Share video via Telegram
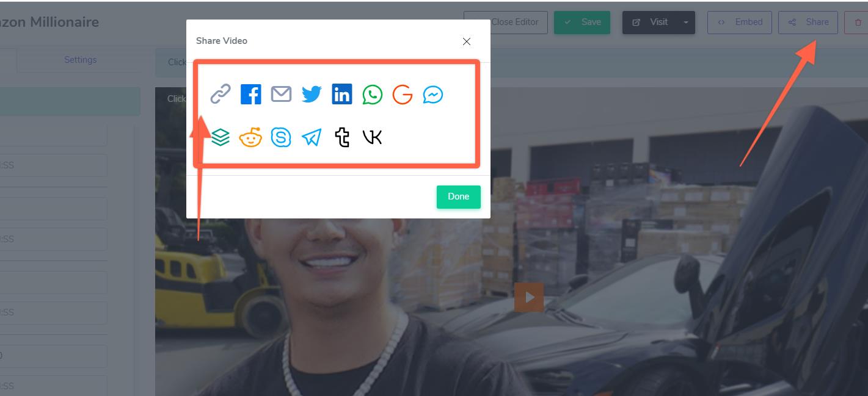 312,138
